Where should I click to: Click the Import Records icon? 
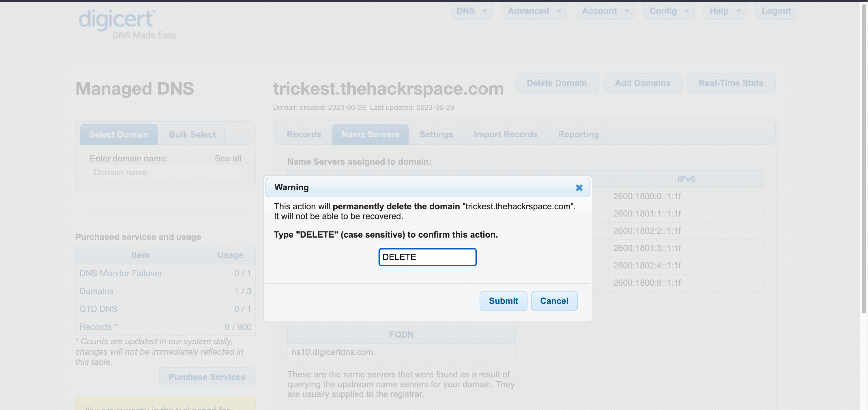point(505,134)
